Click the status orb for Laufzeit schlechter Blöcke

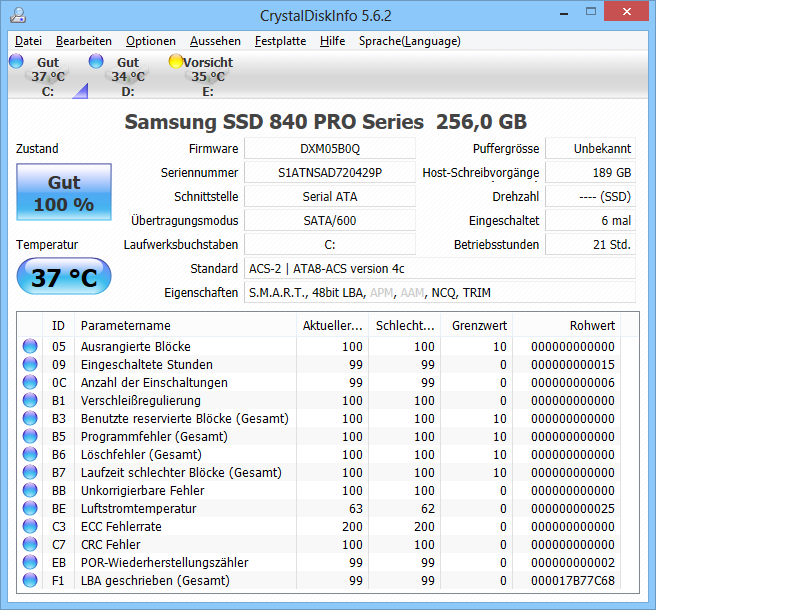(30, 472)
